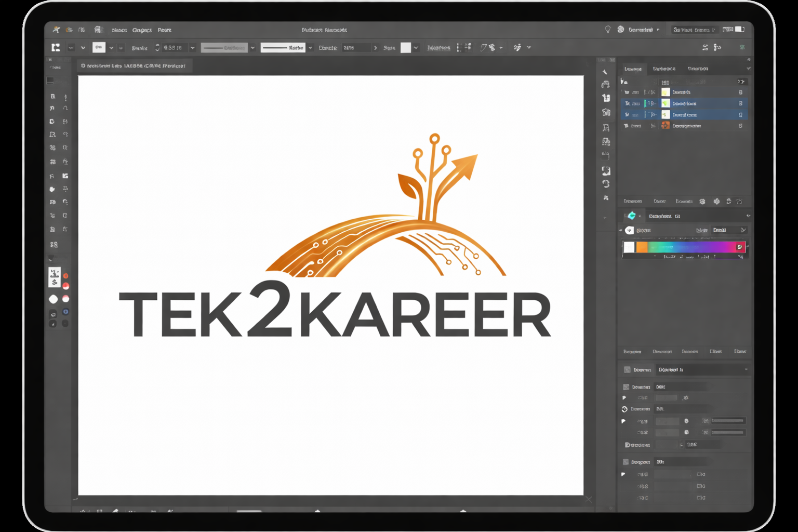Expand the first disclosure triangle in properties panel
This screenshot has height=532, width=798.
point(624,398)
